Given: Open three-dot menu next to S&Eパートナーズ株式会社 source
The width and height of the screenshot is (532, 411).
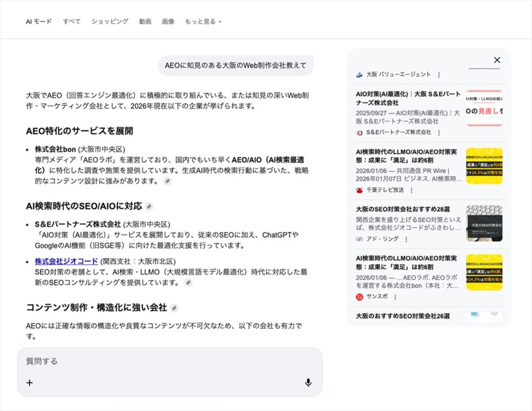Looking at the screenshot, I should click(439, 132).
